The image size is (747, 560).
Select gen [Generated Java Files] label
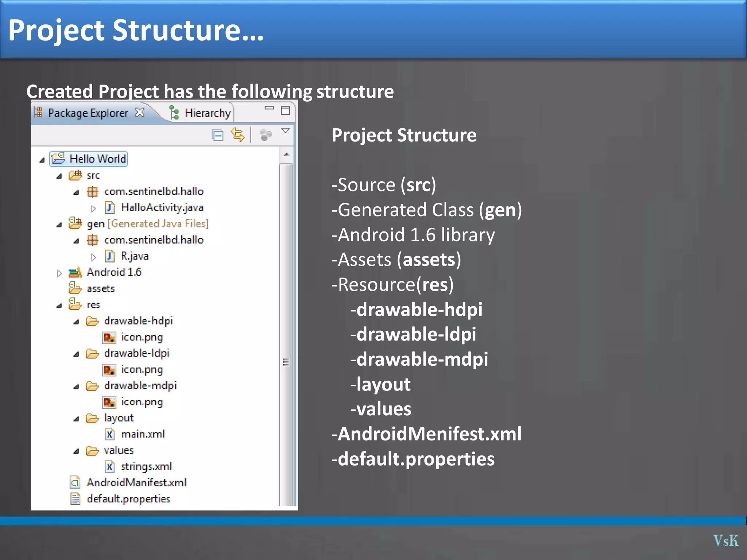(148, 223)
